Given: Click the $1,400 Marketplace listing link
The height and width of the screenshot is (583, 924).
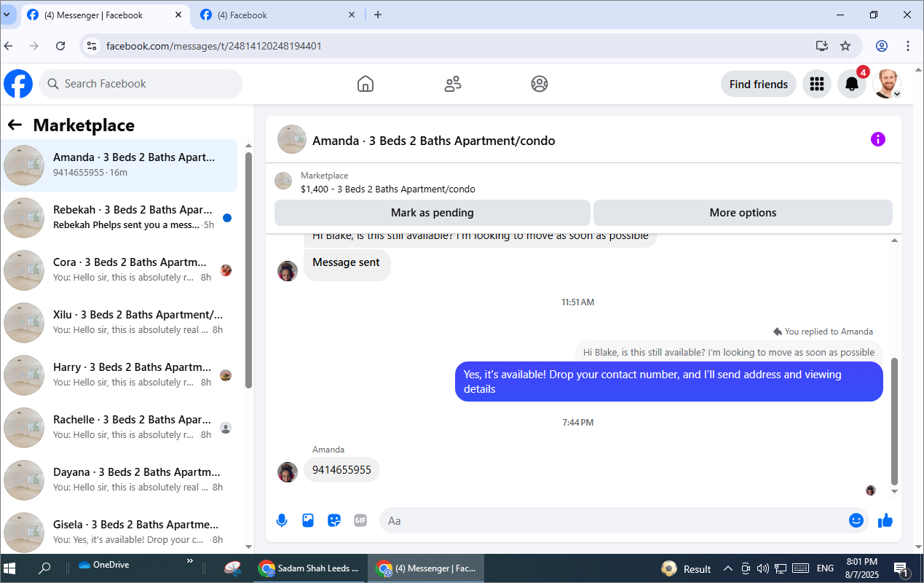Looking at the screenshot, I should tap(387, 189).
